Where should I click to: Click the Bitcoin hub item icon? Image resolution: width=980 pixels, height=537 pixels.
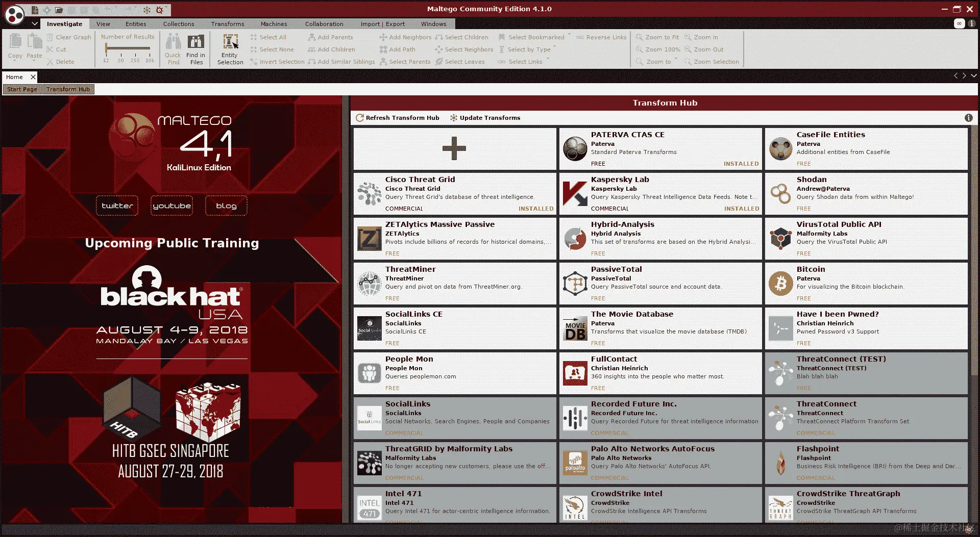click(x=781, y=283)
